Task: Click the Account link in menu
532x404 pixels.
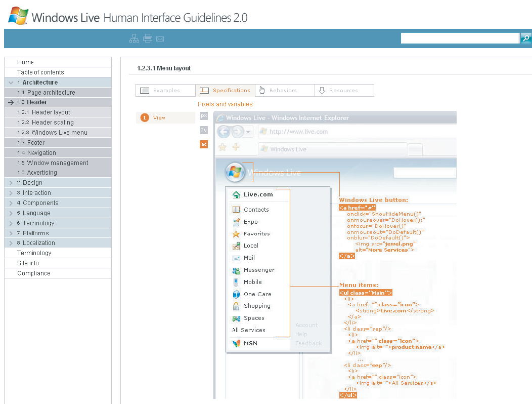Action: pyautogui.click(x=306, y=325)
